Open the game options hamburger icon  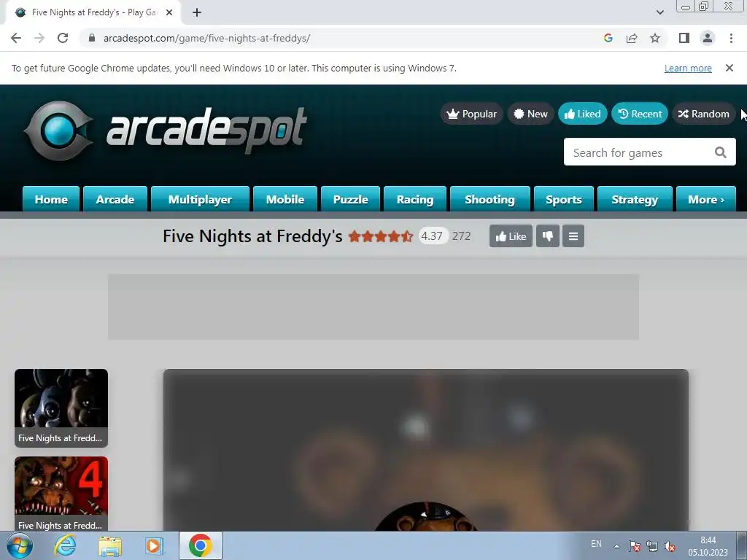click(x=573, y=236)
